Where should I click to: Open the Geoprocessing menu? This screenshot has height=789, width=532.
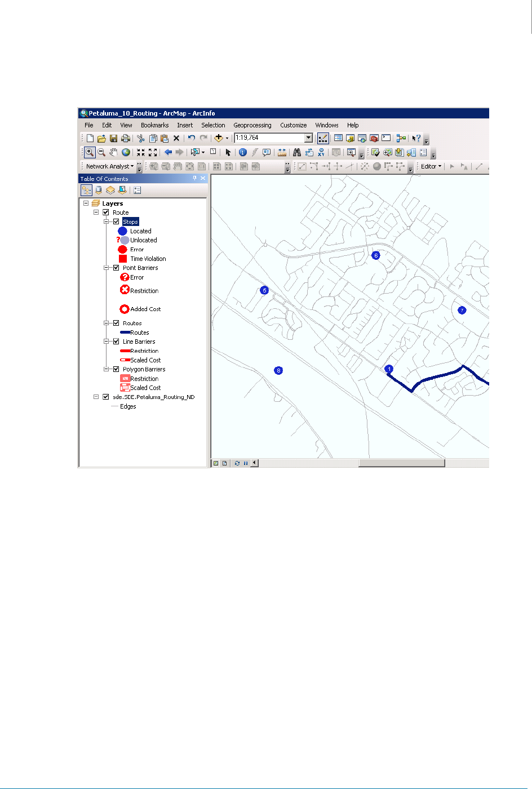click(252, 125)
